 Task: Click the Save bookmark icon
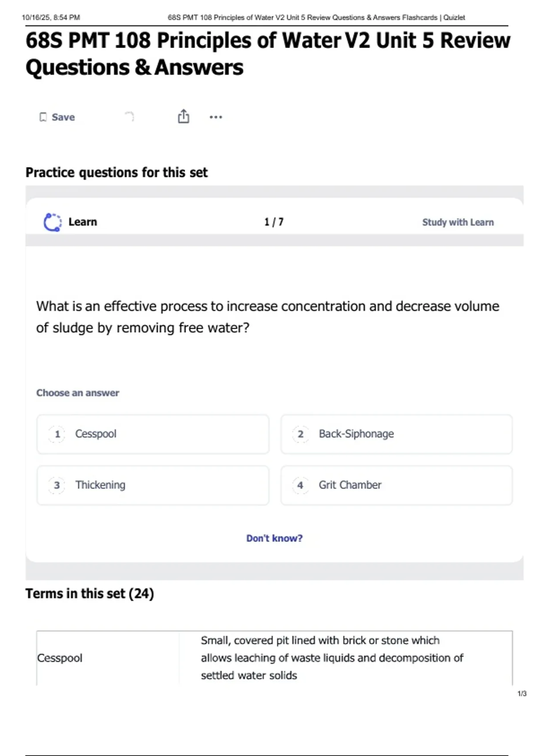pos(43,117)
